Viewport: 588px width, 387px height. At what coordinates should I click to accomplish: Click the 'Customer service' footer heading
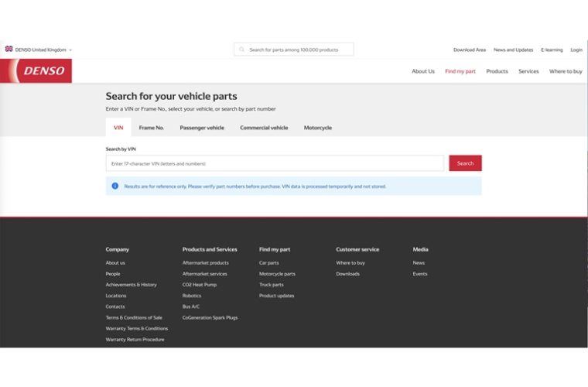click(x=357, y=249)
